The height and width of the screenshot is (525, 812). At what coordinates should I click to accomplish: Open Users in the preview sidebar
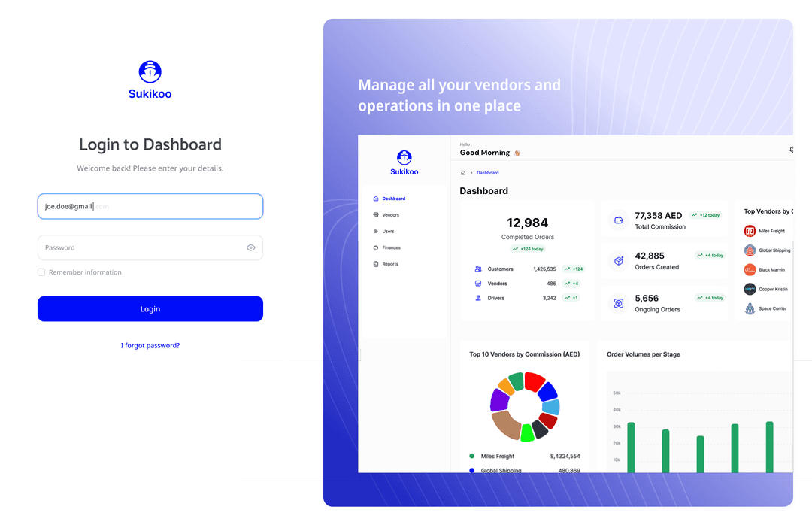coord(388,232)
